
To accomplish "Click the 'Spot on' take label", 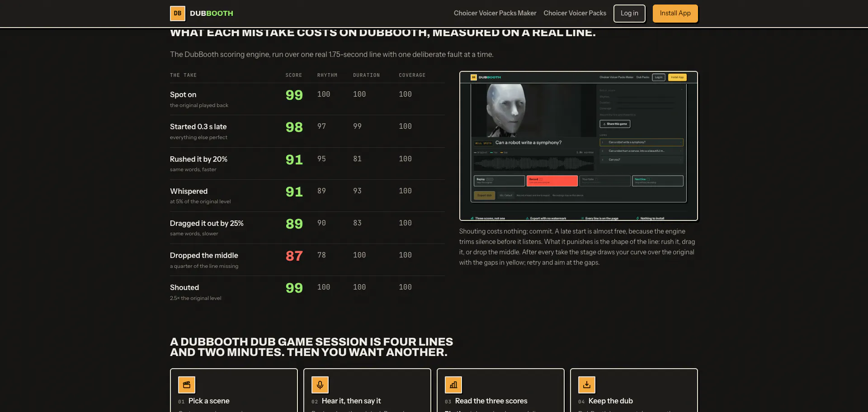I will 183,94.
